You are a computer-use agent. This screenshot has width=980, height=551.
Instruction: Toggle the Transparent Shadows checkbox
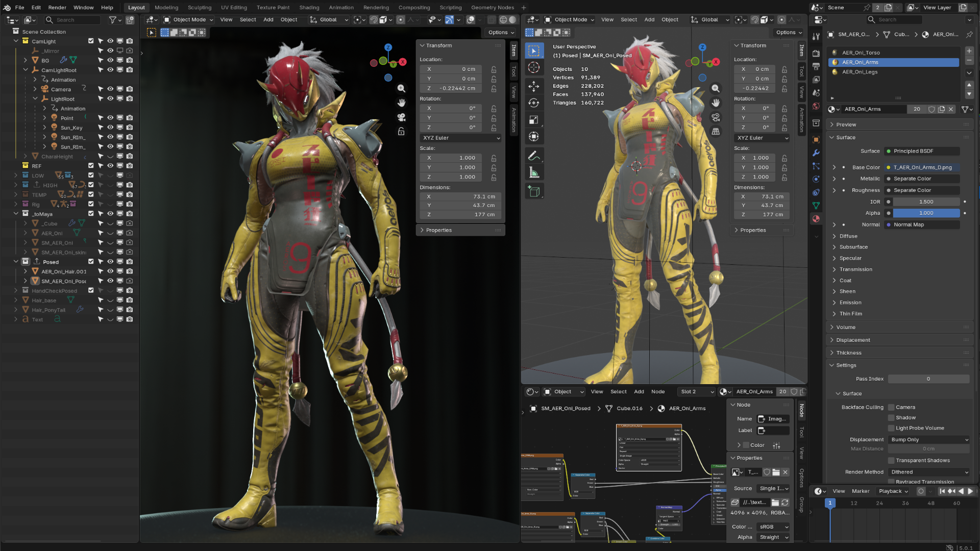(x=891, y=460)
